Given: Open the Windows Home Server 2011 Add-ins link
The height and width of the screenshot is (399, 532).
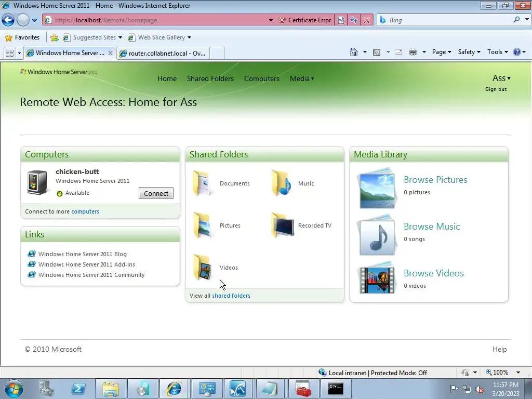Looking at the screenshot, I should (x=87, y=264).
